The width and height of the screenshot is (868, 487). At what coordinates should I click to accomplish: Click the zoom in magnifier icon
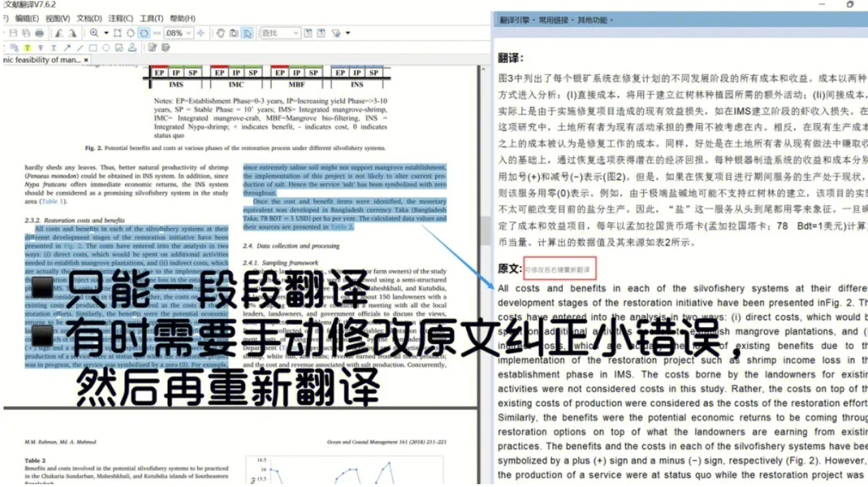point(93,33)
